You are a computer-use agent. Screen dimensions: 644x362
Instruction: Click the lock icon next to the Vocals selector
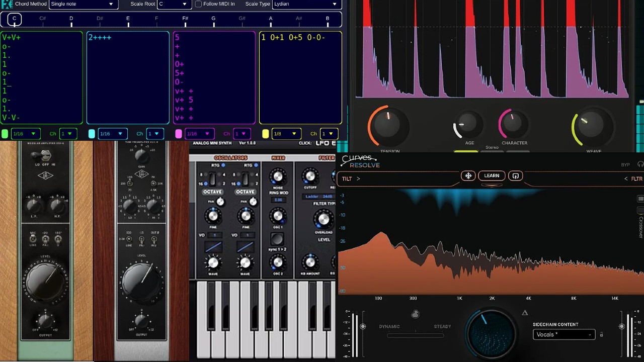[x=602, y=334]
